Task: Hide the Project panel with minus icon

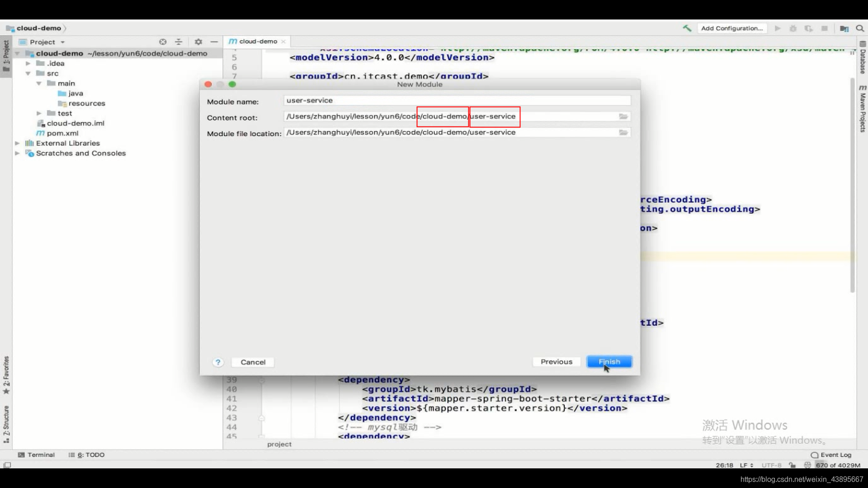Action: point(214,42)
